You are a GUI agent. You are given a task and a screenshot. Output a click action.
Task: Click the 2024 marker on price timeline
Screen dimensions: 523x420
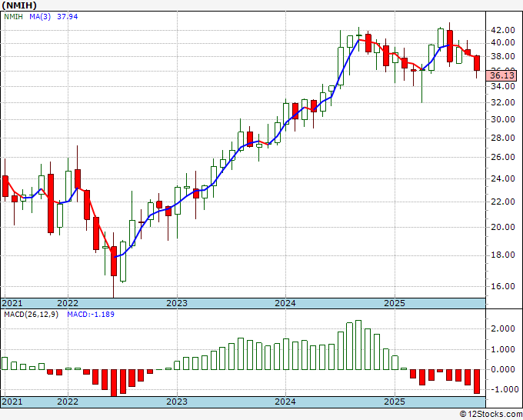pyautogui.click(x=285, y=303)
